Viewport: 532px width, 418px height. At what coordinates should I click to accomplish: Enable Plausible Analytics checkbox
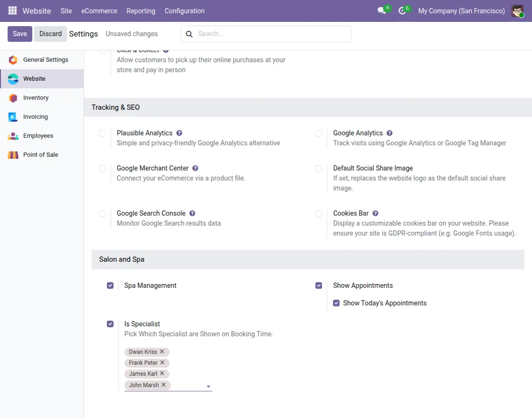point(103,133)
